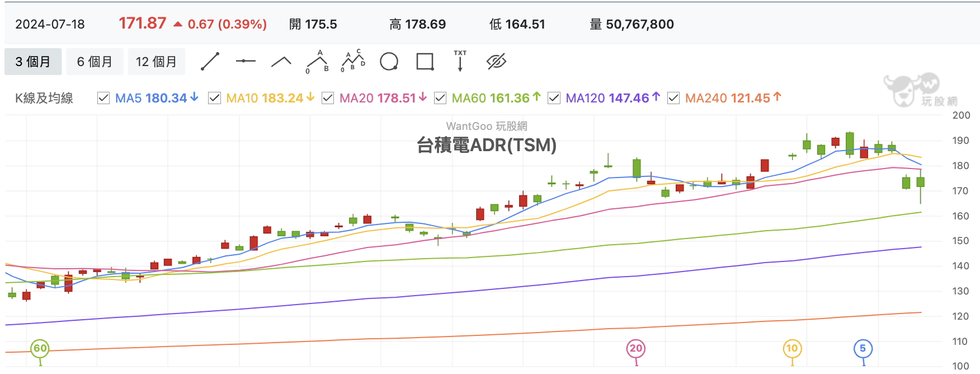This screenshot has height=374, width=980.
Task: Uncheck the MA120 moving average checkbox
Action: coord(554,98)
